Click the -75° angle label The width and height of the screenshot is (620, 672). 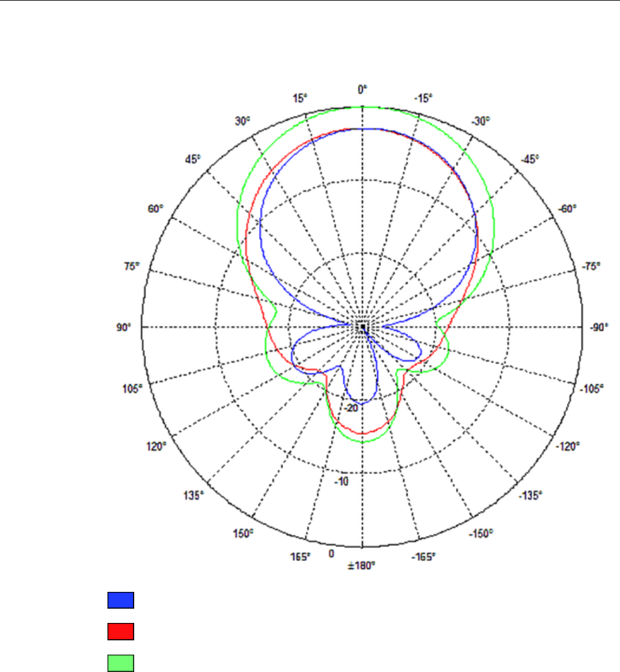pyautogui.click(x=591, y=266)
